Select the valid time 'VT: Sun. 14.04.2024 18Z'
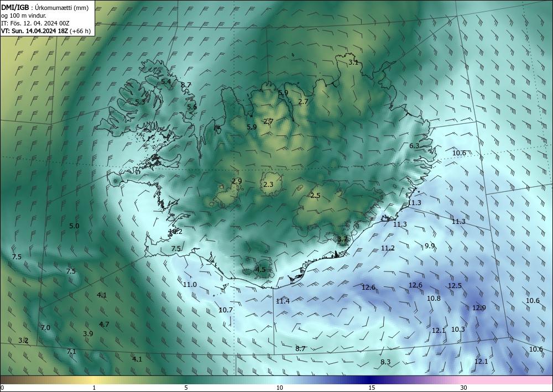Screen dimensions: 553x392 click(35, 31)
